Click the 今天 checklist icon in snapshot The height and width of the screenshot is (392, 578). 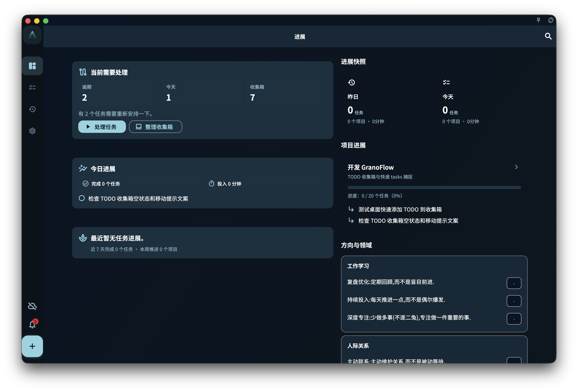[x=446, y=82]
